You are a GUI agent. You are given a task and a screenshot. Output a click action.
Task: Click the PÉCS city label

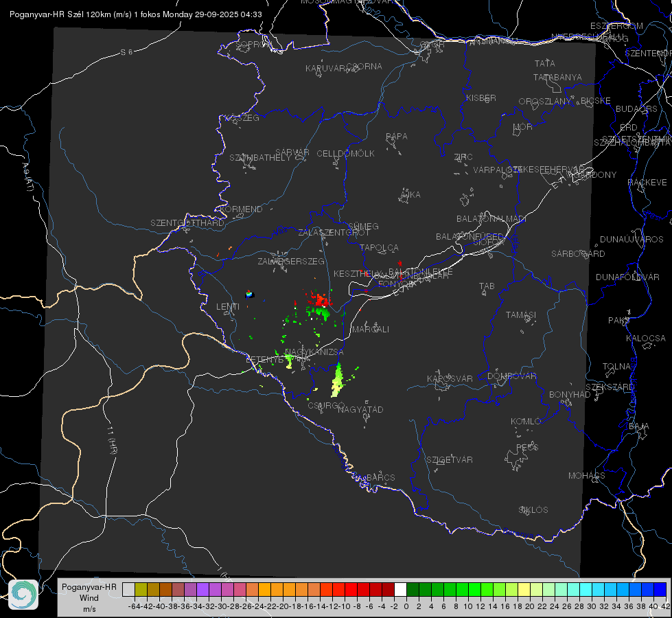point(526,447)
